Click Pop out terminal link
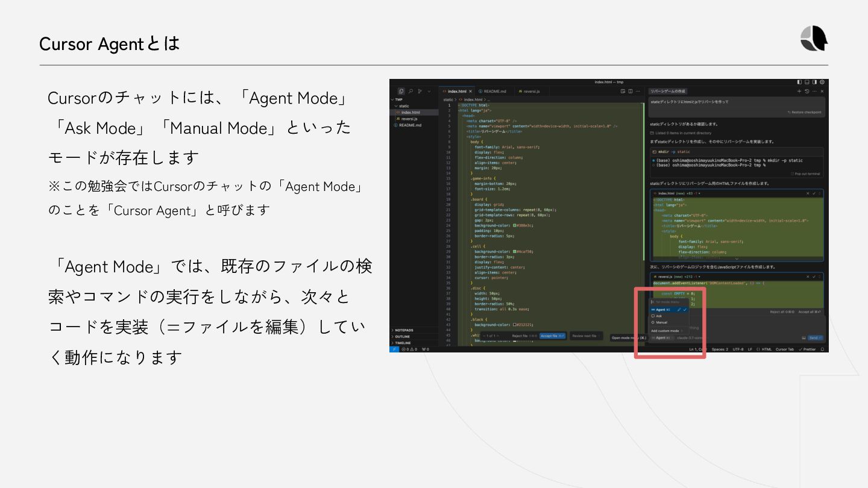868x488 pixels. pyautogui.click(x=805, y=174)
